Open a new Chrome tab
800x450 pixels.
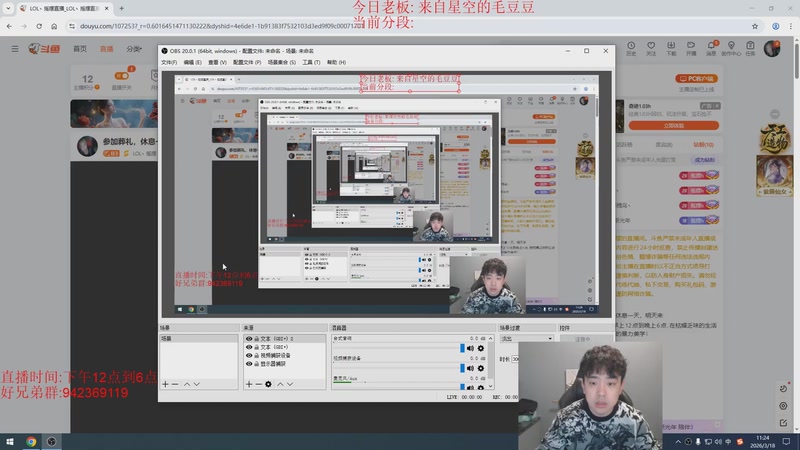[121, 8]
